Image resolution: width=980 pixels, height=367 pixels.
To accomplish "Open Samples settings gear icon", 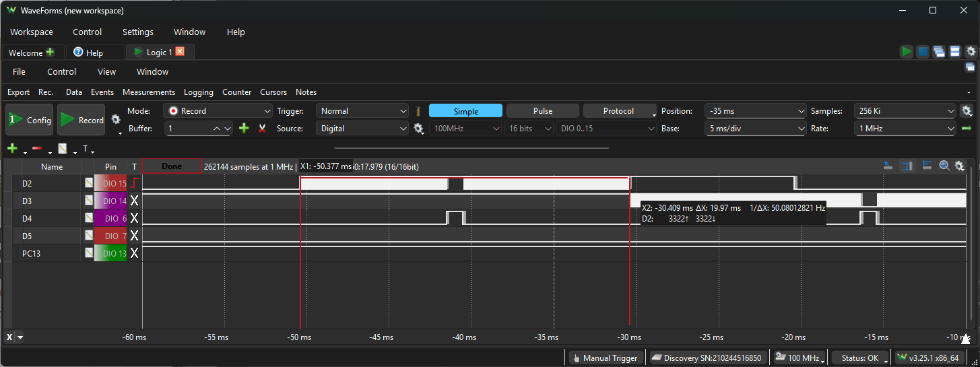I will 967,111.
